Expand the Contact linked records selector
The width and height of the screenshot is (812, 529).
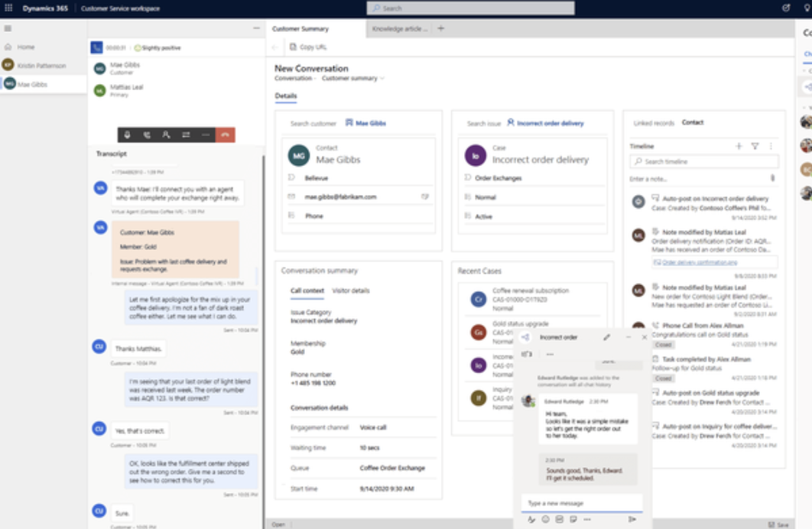point(693,122)
